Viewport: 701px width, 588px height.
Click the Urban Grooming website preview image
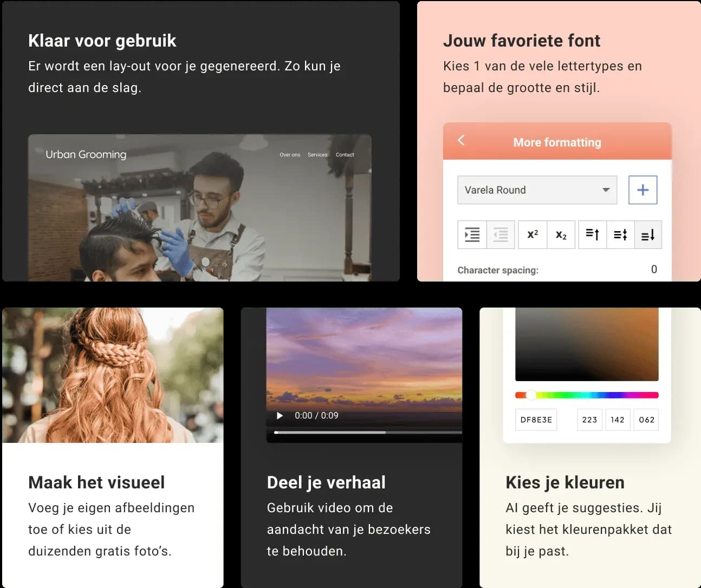200,208
